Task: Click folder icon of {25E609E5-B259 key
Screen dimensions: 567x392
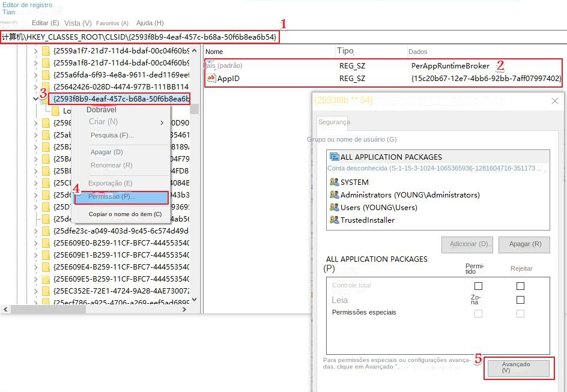Action: [x=46, y=279]
